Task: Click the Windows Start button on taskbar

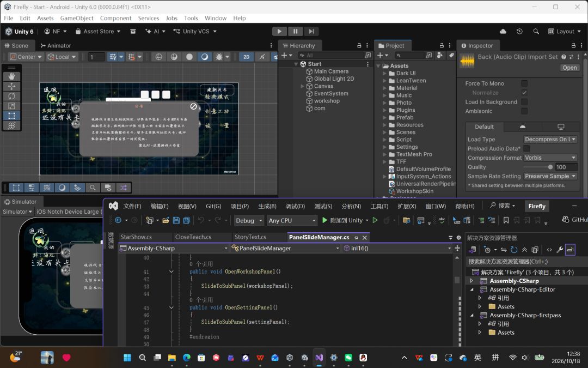Action: pyautogui.click(x=127, y=358)
